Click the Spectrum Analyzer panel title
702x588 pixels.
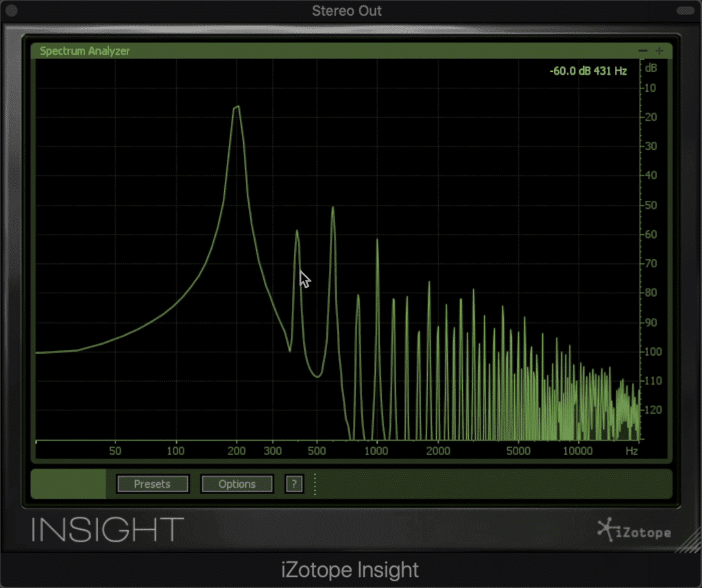[x=84, y=51]
